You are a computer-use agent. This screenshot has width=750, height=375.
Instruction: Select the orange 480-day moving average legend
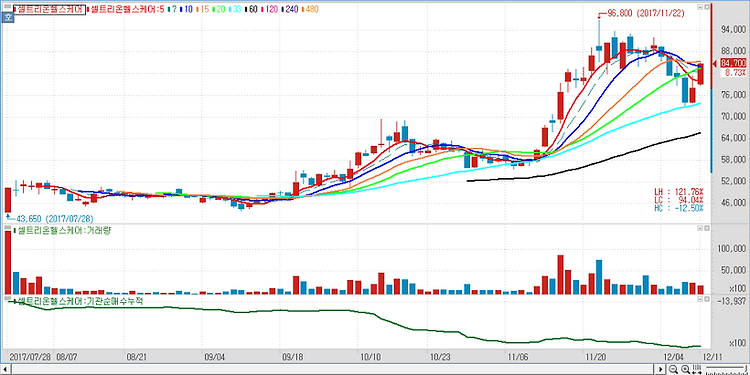pyautogui.click(x=310, y=9)
